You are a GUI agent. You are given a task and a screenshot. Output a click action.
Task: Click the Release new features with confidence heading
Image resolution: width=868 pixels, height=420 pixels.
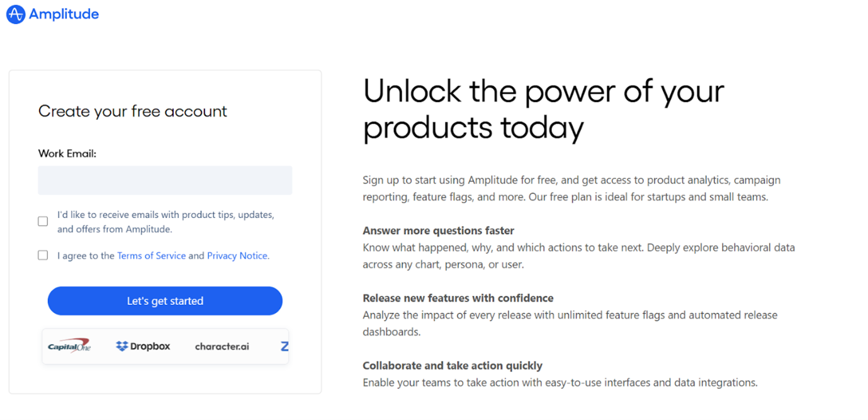[458, 298]
